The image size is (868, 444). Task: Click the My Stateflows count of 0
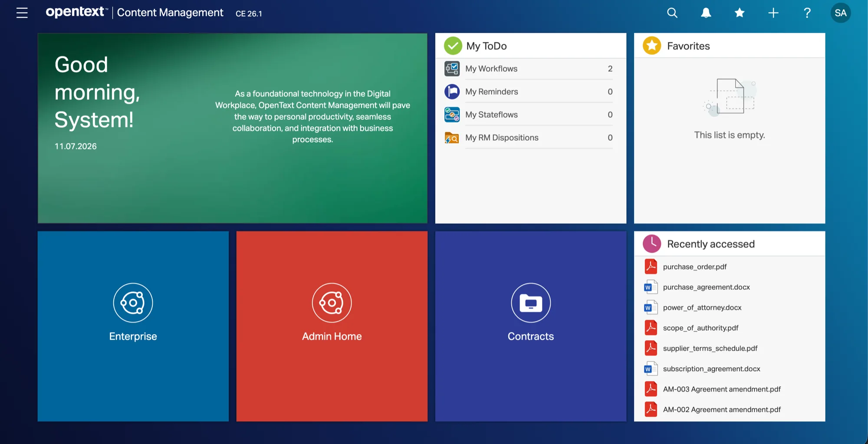click(610, 115)
